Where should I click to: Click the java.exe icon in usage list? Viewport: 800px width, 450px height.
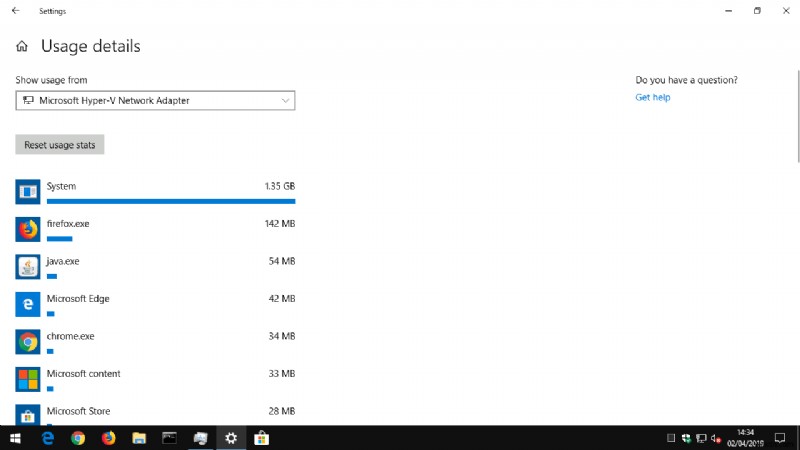pos(28,267)
